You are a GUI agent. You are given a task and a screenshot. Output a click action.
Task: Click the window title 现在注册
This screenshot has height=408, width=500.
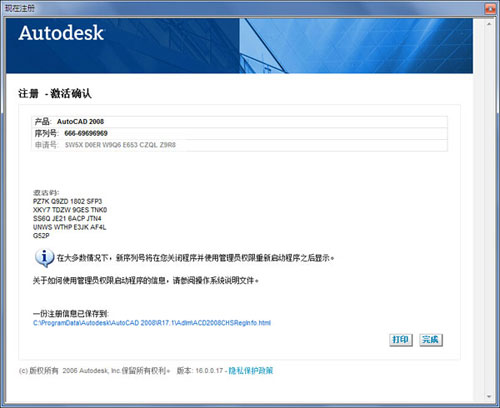(20, 8)
